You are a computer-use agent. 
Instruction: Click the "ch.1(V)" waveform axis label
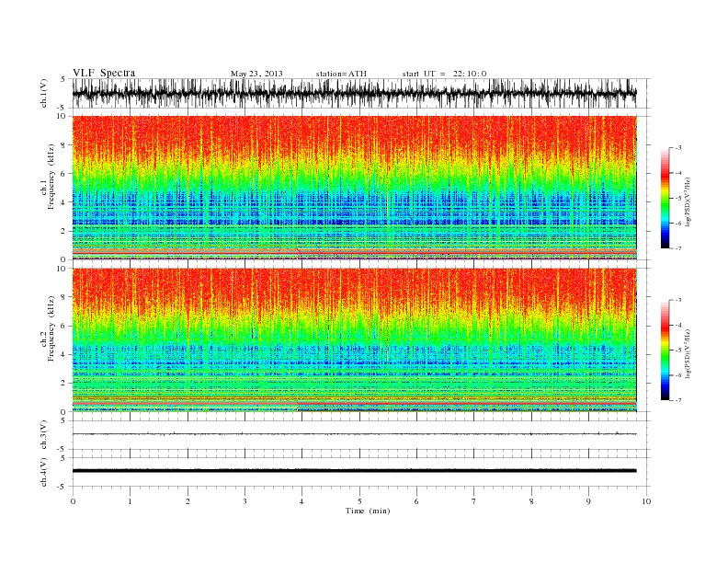[44, 93]
